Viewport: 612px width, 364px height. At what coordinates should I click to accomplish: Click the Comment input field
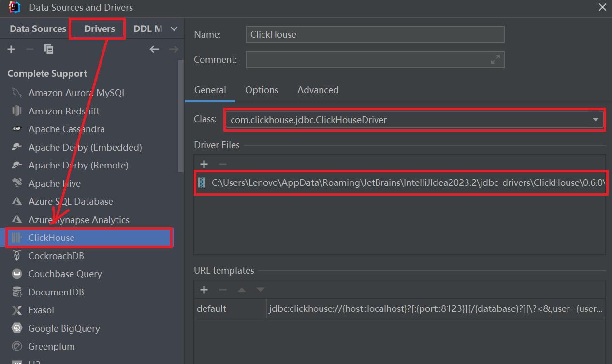(375, 59)
